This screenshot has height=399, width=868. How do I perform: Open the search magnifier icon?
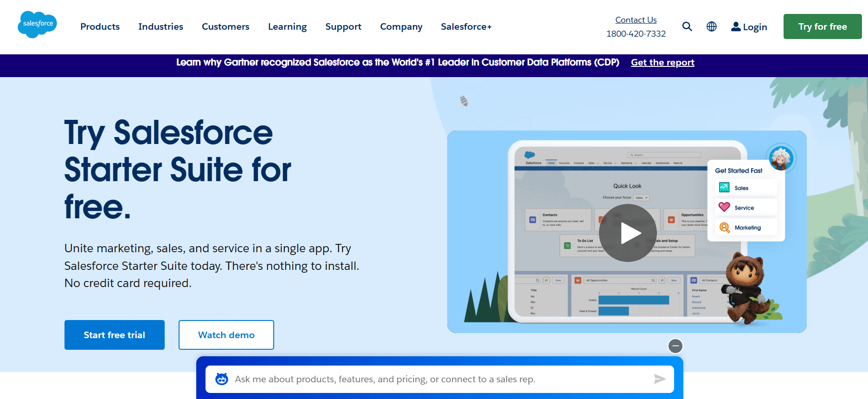click(687, 26)
